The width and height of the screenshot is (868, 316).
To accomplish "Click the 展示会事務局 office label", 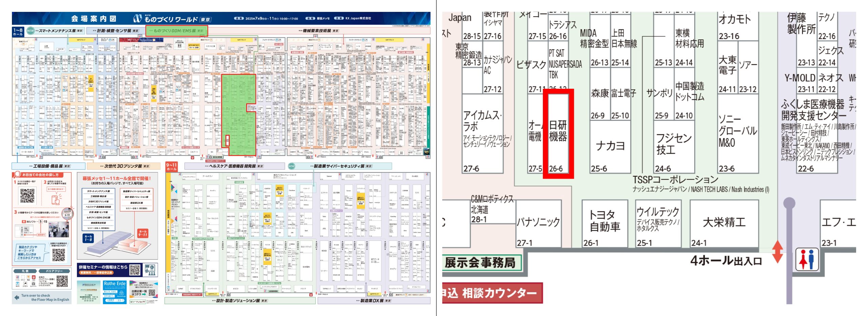I will [x=481, y=263].
